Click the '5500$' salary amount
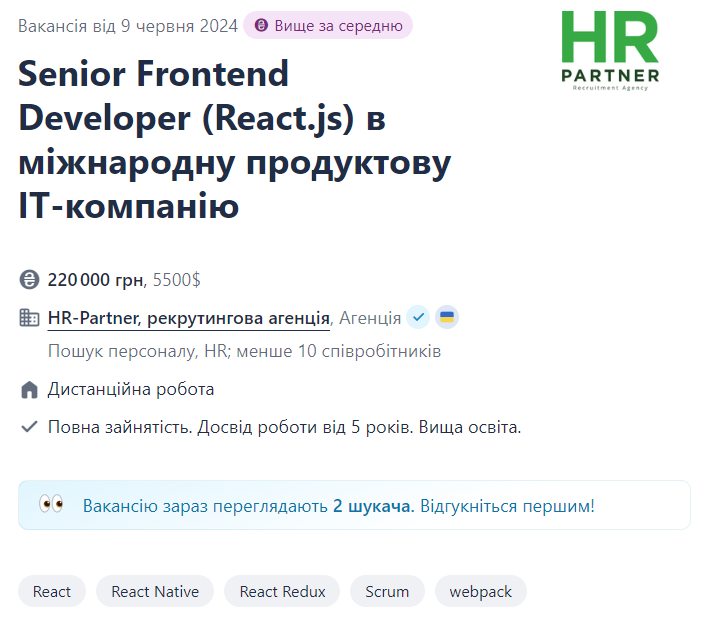Screen dimensions: 705x624 pyautogui.click(x=177, y=280)
